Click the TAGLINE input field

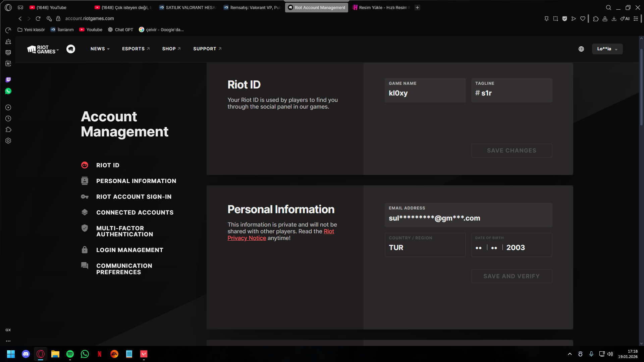coord(512,90)
